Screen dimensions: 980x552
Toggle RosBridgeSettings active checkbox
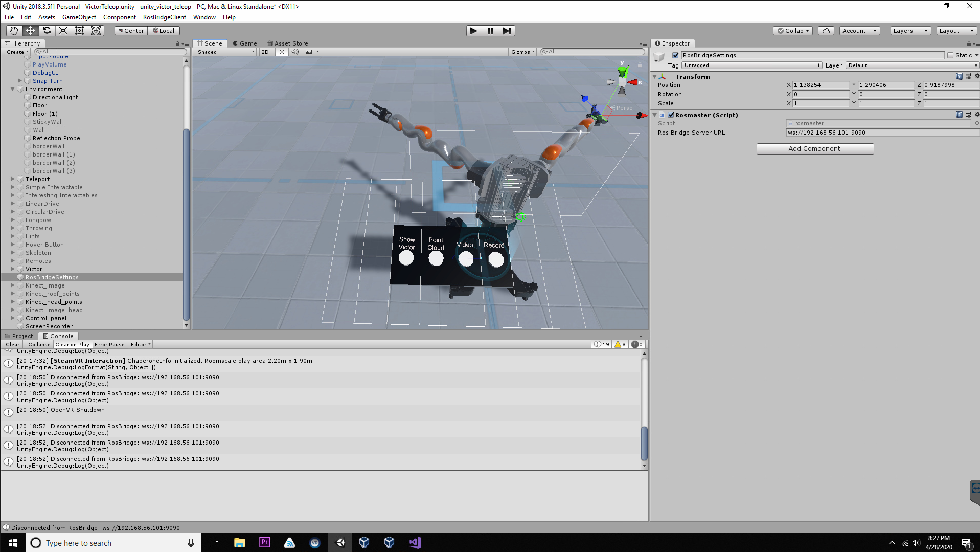click(675, 55)
